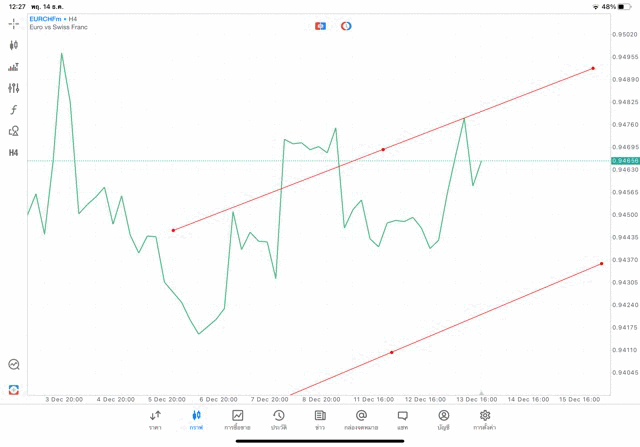Activate the crosshair tool
640x447 pixels.
[14, 23]
